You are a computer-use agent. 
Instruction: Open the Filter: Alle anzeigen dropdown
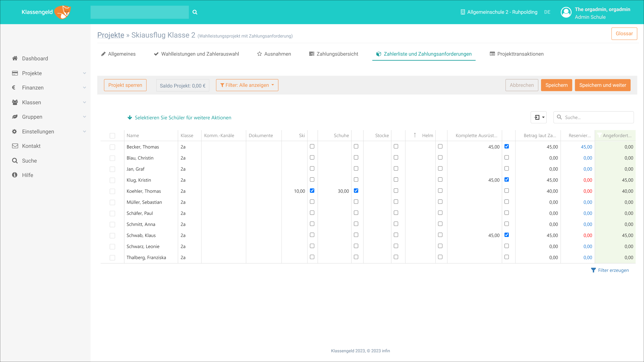pos(247,85)
